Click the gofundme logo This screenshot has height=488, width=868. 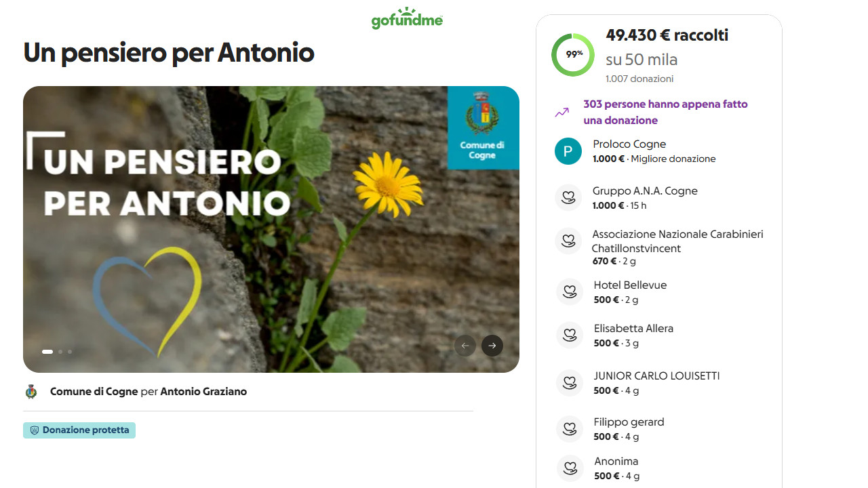tap(406, 18)
